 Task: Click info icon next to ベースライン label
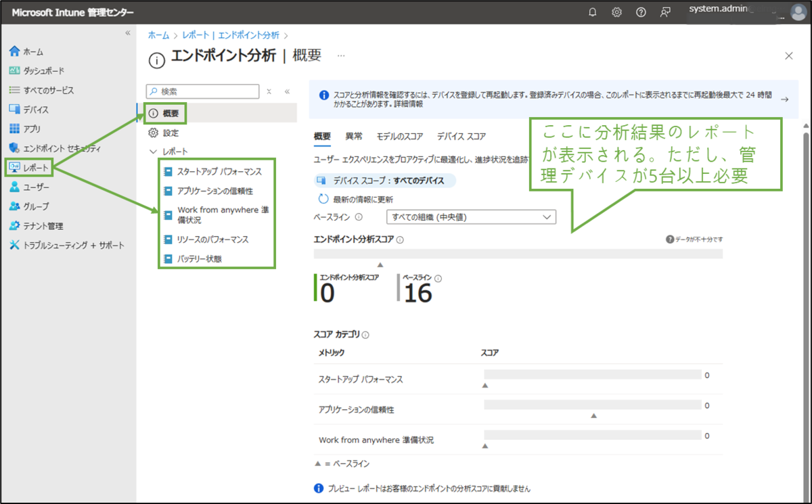pyautogui.click(x=359, y=217)
